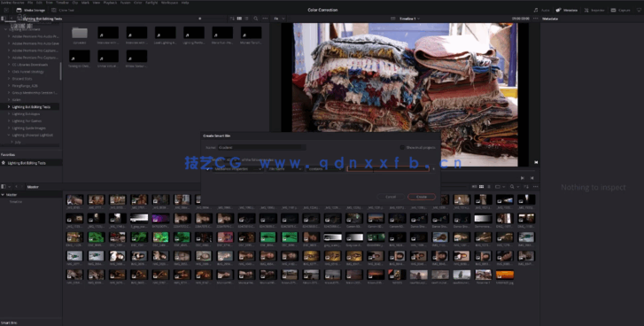Switch media pool to list view
Screen dimensions: 644x326
click(x=488, y=187)
